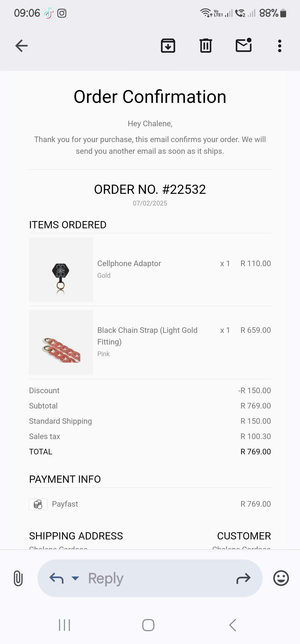The width and height of the screenshot is (300, 644).
Task: Delete the email using the trash icon
Action: [206, 46]
